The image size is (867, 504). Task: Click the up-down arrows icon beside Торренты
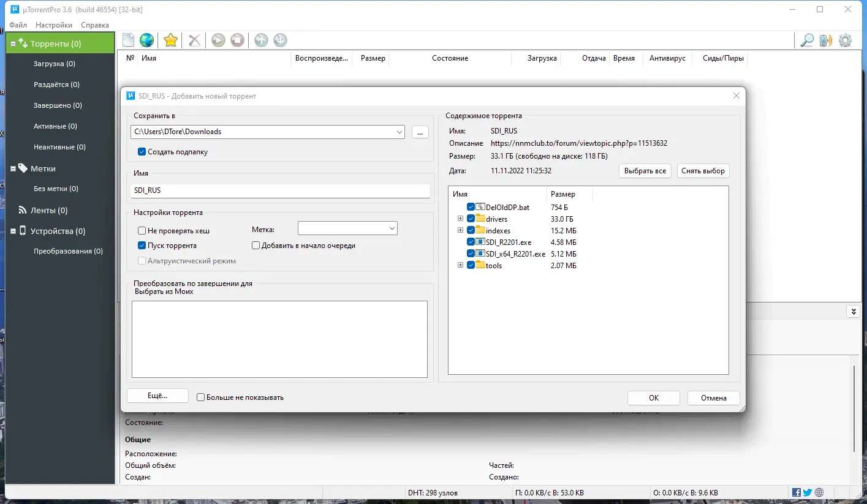[23, 43]
